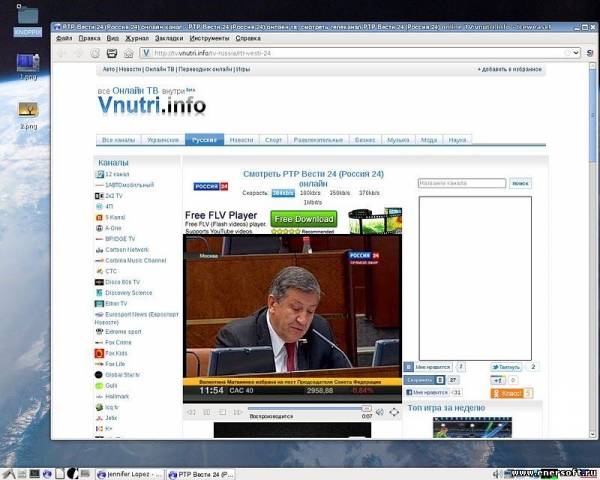The image size is (600, 480).
Task: Expand the address bar history dropdown
Action: click(x=576, y=53)
